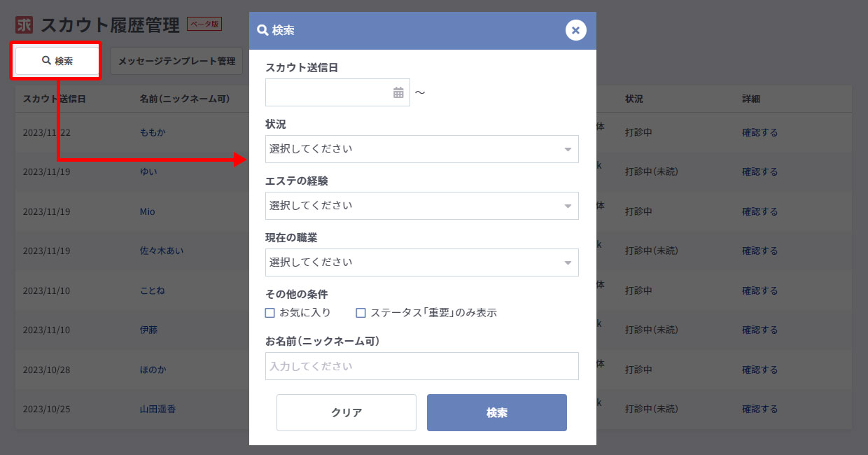The height and width of the screenshot is (455, 868).
Task: Click 確認する for the 2023/10/25 row
Action: (759, 409)
